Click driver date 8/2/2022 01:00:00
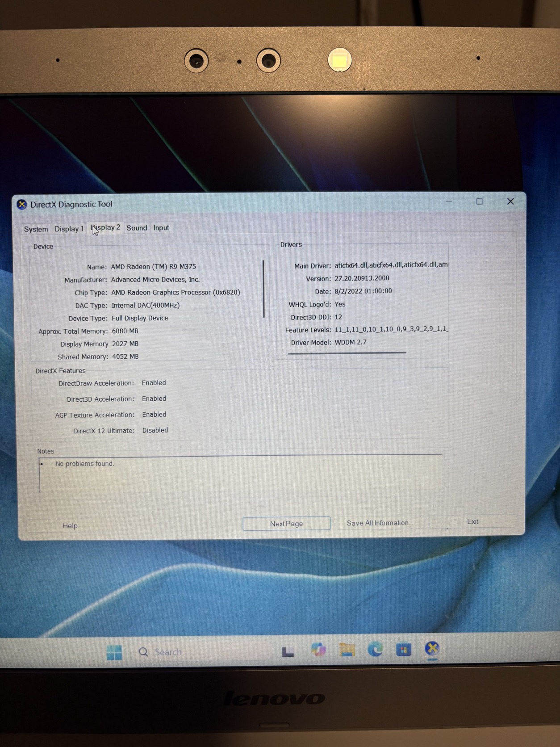 (363, 291)
